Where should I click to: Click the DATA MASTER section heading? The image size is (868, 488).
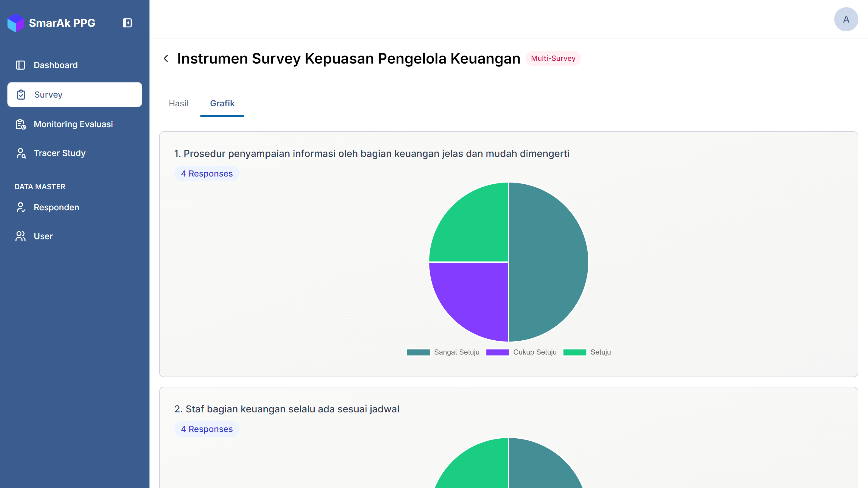click(40, 186)
